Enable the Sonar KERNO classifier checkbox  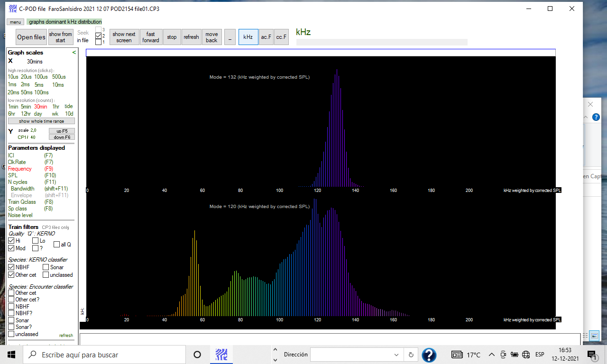point(46,267)
